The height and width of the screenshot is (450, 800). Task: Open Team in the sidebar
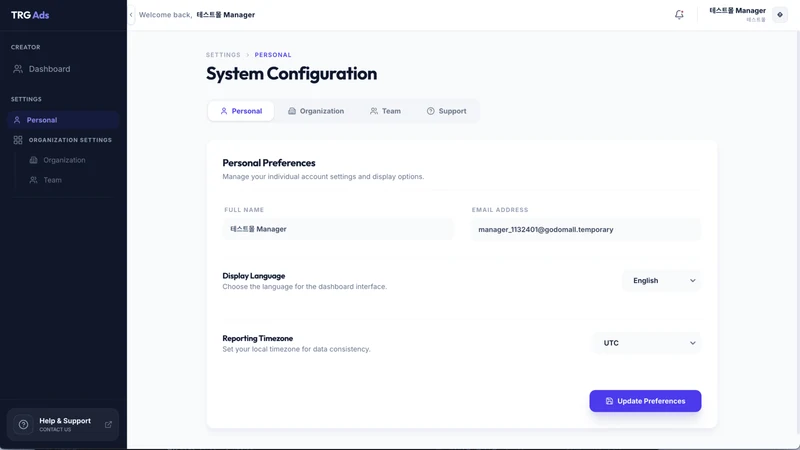click(x=52, y=180)
